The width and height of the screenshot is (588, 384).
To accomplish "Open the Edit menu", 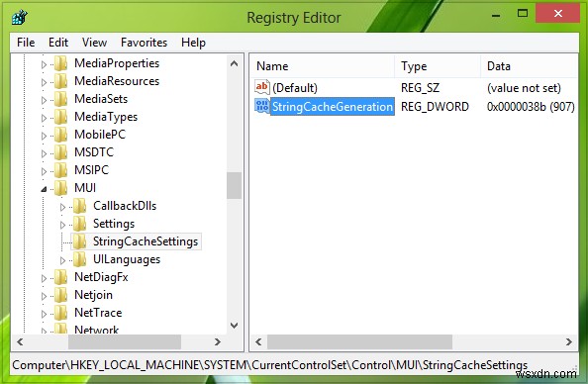I will click(x=58, y=43).
